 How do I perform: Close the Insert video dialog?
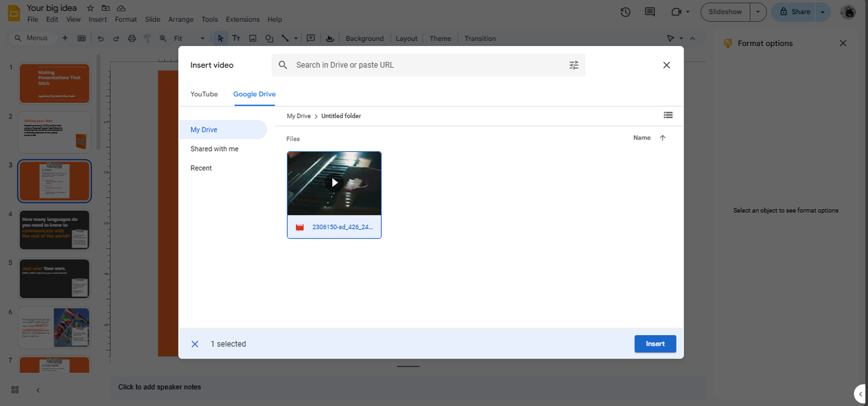point(667,65)
